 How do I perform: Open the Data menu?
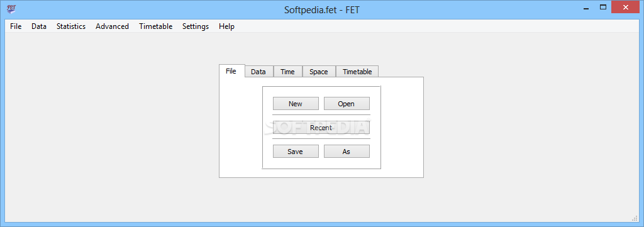click(39, 26)
